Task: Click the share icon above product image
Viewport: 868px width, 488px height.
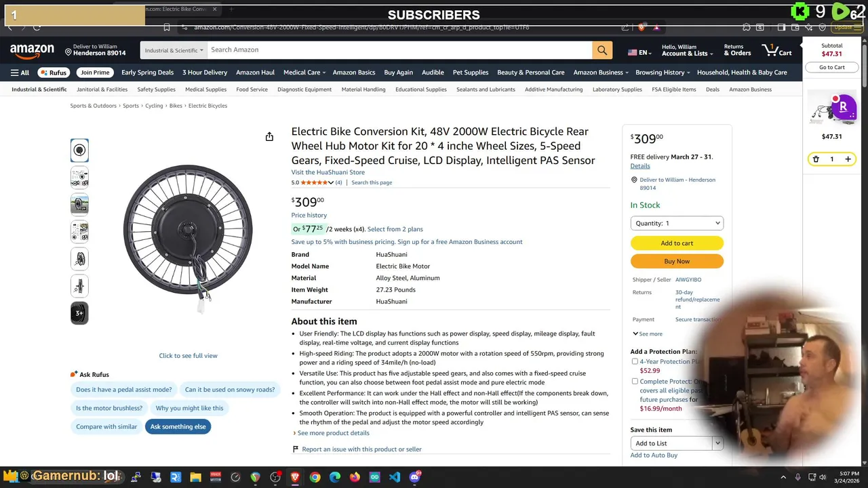Action: 269,137
